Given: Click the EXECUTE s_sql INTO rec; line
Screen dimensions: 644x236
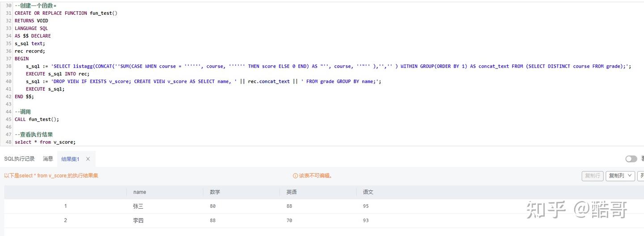Looking at the screenshot, I should coord(58,74).
